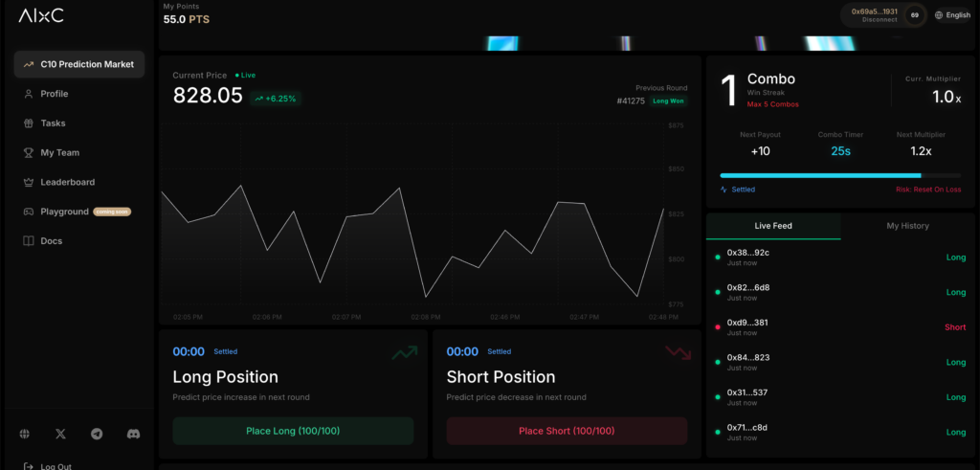Screen dimensions: 980x470
Task: Disconnect the connected wallet
Action: [x=880, y=20]
